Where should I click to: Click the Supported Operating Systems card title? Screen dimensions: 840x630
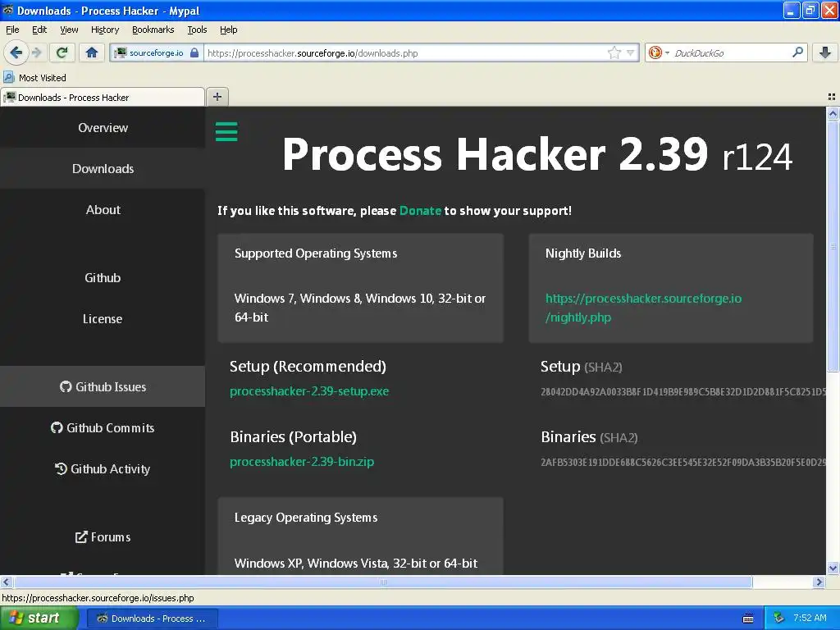point(316,253)
